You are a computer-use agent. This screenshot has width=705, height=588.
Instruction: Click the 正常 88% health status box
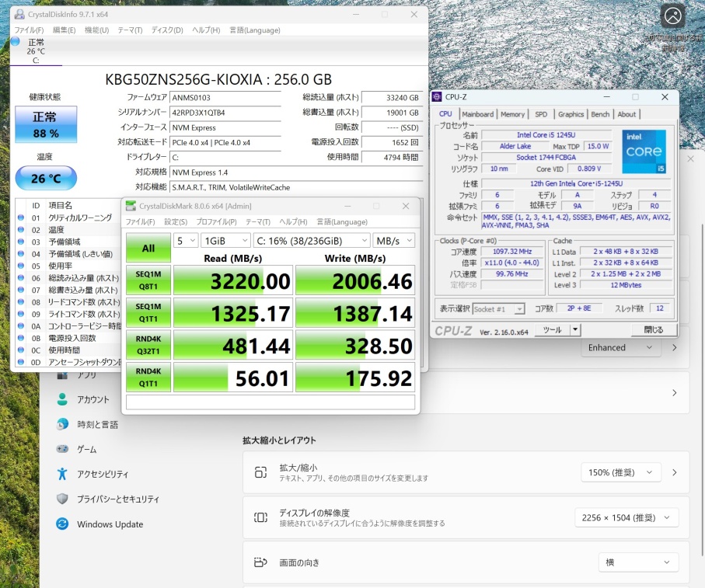point(46,125)
